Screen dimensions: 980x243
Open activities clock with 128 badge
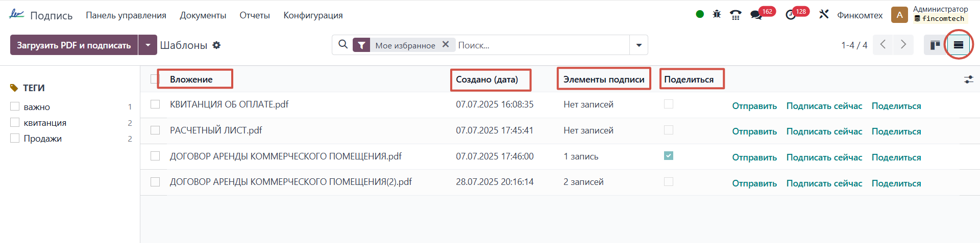(x=791, y=15)
